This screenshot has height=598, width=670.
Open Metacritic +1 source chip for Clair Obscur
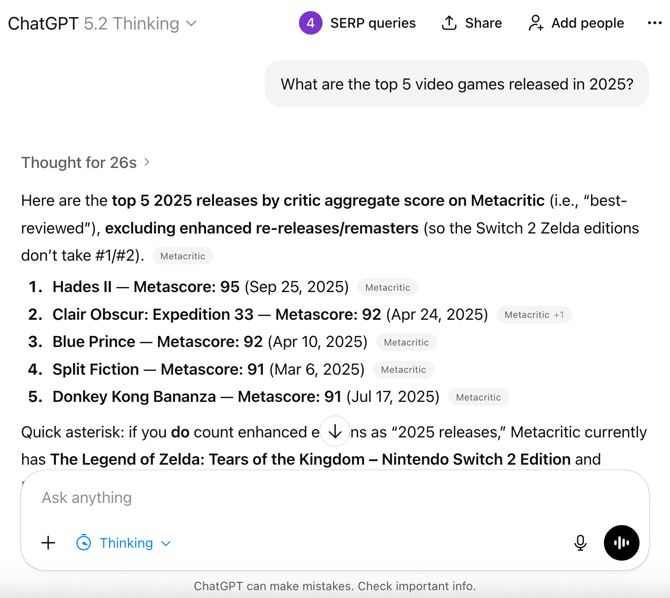[x=533, y=315]
